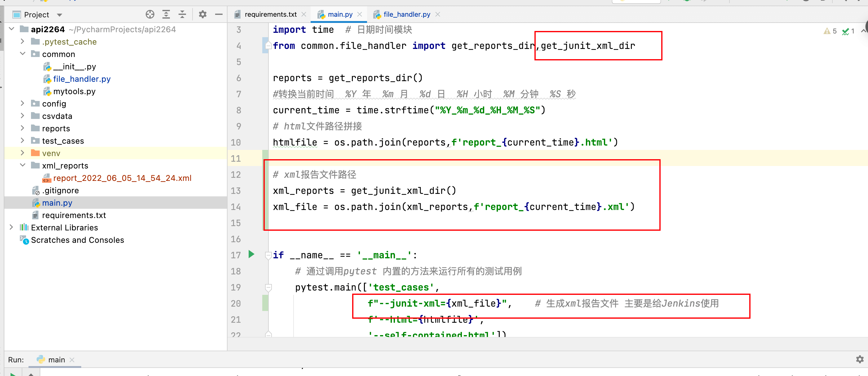Click the locate/select opened file target icon
The width and height of the screenshot is (868, 376).
coord(150,15)
